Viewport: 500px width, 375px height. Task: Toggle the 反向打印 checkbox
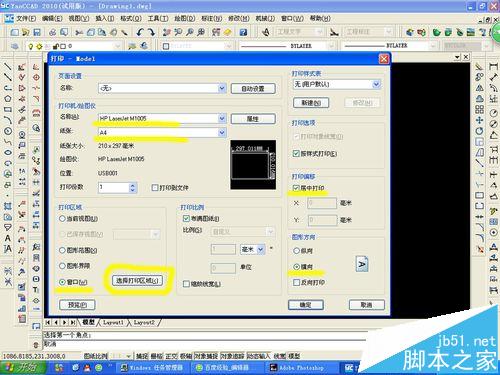point(296,282)
